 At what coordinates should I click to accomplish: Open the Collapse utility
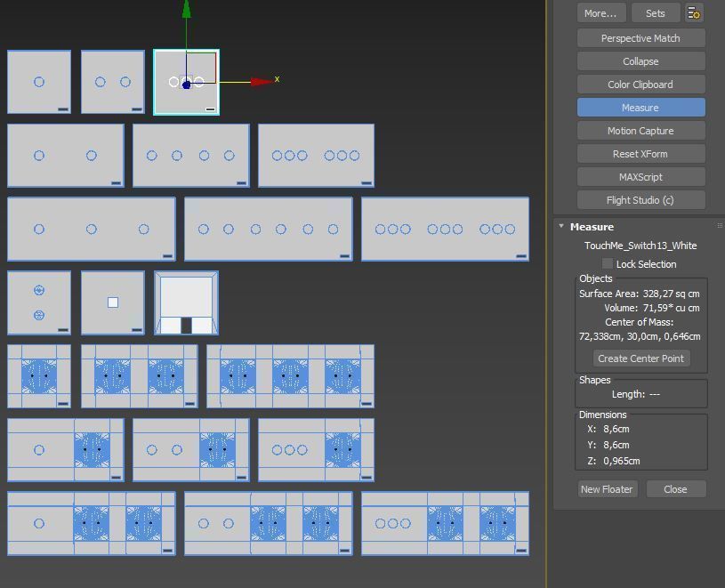(640, 61)
